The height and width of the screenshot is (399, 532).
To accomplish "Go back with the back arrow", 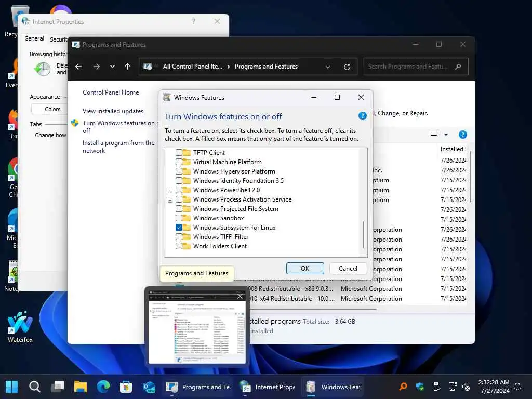I will coord(78,66).
